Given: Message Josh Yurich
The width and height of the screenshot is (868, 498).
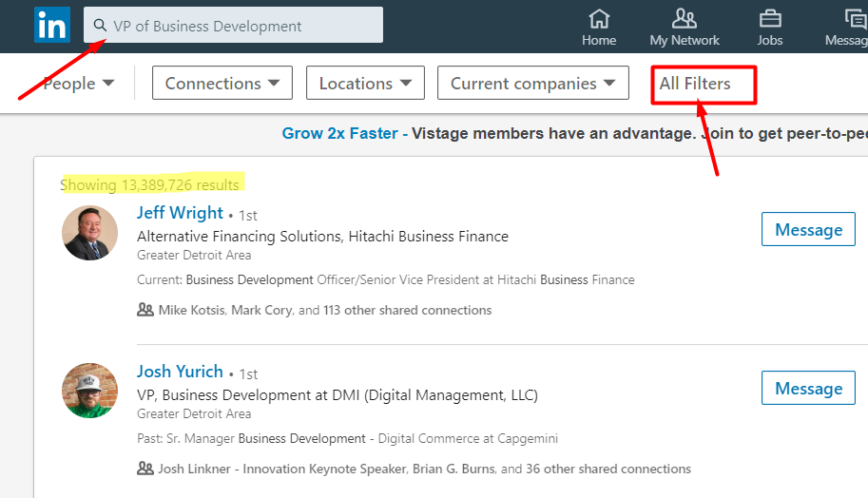Looking at the screenshot, I should point(808,388).
